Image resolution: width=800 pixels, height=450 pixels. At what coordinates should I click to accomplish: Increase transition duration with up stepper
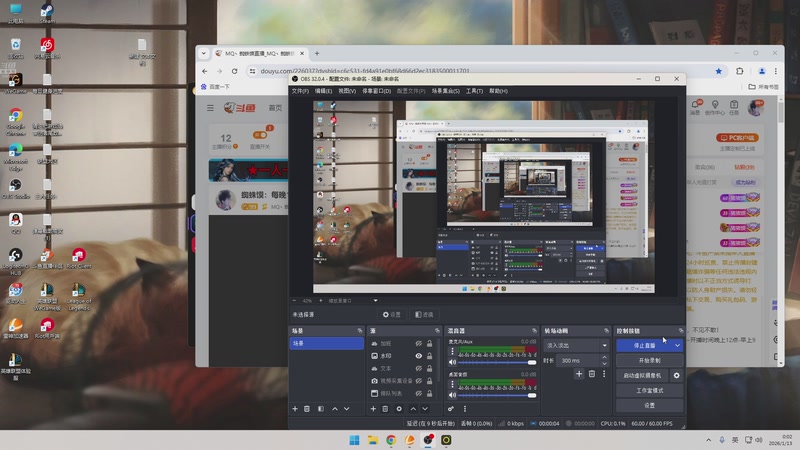pos(605,358)
